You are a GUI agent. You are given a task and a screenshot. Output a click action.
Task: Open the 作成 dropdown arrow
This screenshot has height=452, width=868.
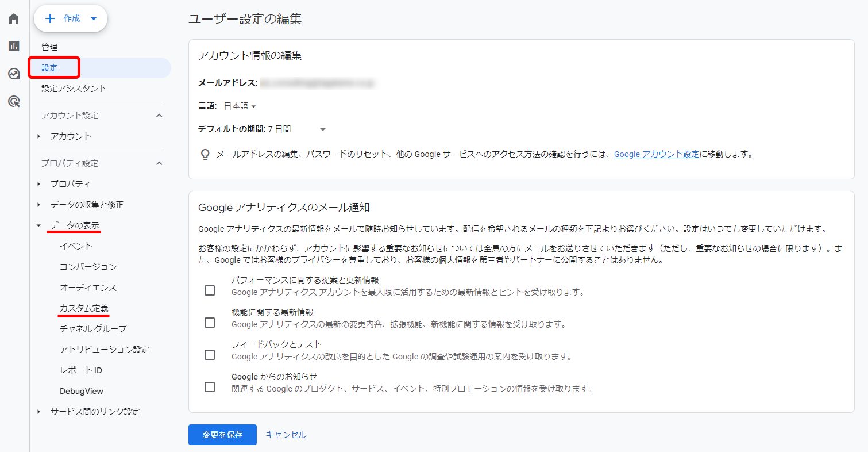[x=94, y=19]
